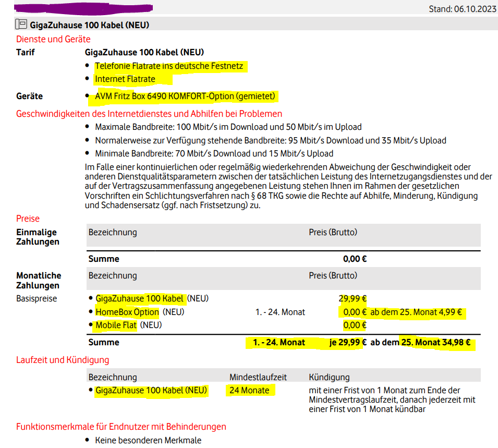Click the 'Normalerweise zur Verfügung stehende Bandbreite' line
The width and height of the screenshot is (498, 448).
click(x=271, y=140)
